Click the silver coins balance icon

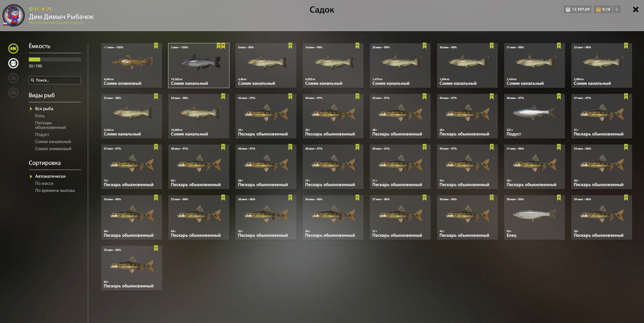568,9
